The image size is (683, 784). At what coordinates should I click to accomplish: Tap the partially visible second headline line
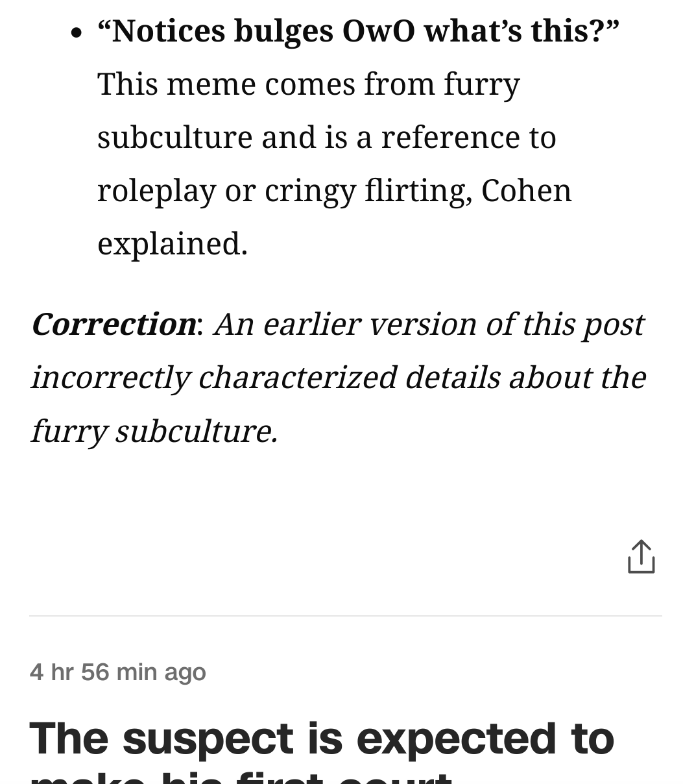click(241, 776)
